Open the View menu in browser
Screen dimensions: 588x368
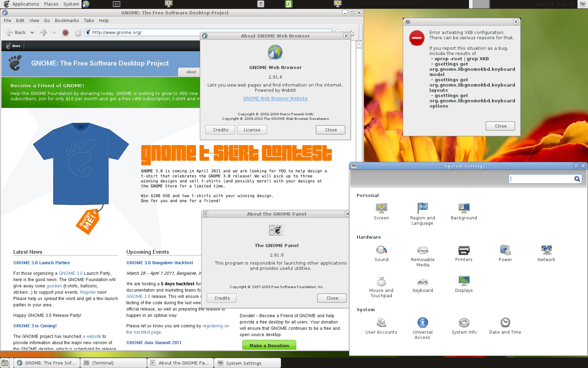click(x=34, y=21)
